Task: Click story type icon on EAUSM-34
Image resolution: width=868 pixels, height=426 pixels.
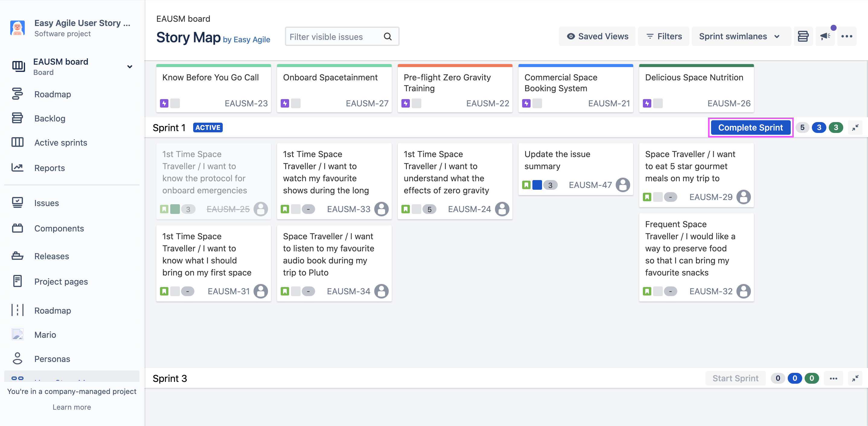Action: tap(285, 291)
